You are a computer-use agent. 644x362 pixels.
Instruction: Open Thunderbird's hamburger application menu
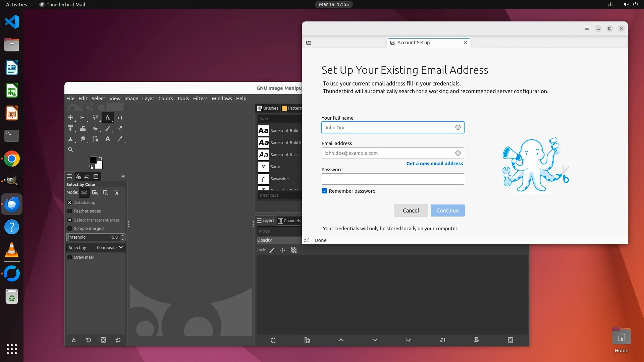[x=586, y=28]
